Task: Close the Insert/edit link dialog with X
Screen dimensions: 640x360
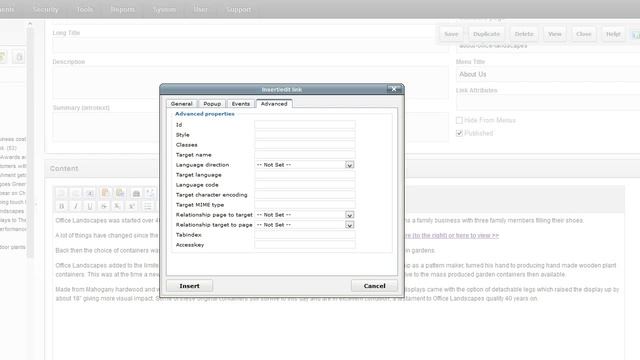Action: (x=394, y=89)
